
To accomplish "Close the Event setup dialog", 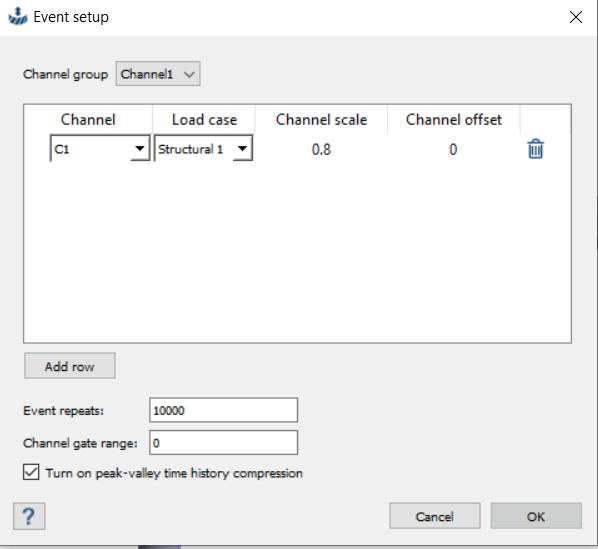I will [575, 17].
